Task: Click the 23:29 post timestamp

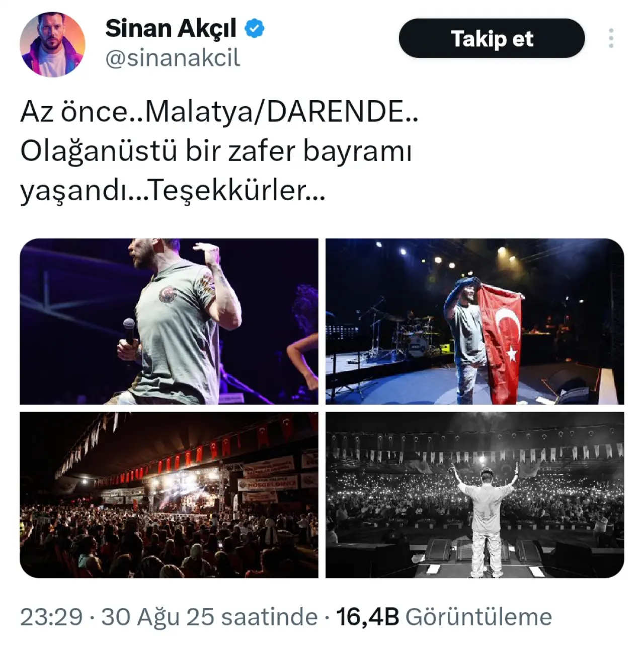Action: tap(51, 617)
